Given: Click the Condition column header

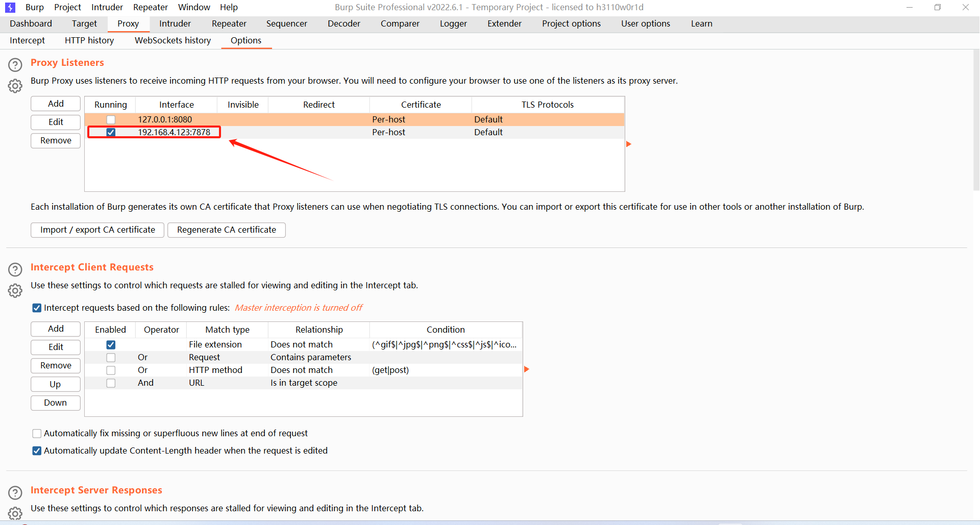Looking at the screenshot, I should [446, 330].
